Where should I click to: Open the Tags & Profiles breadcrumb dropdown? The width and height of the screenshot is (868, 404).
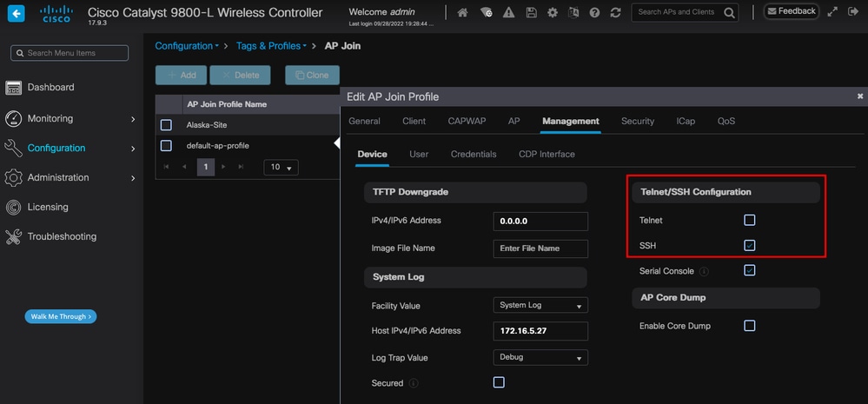coord(272,46)
